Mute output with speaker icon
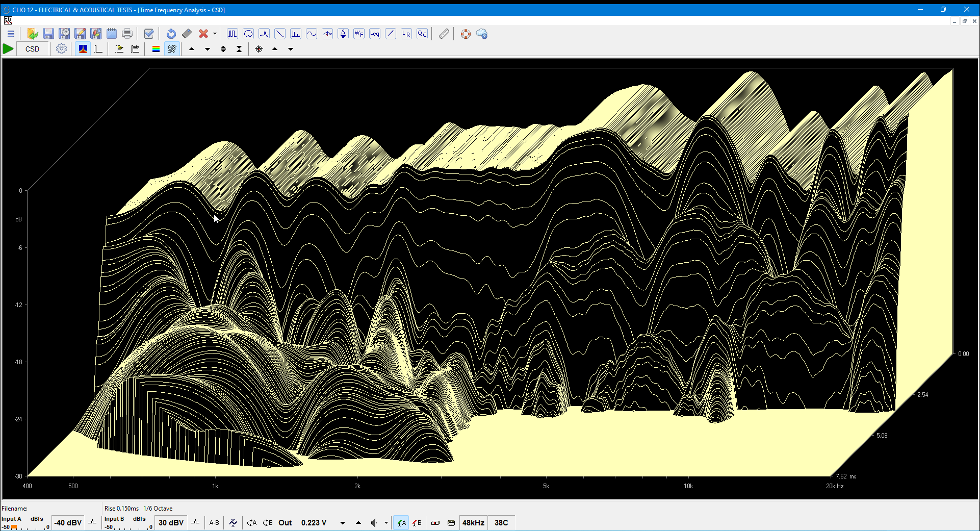 (374, 523)
